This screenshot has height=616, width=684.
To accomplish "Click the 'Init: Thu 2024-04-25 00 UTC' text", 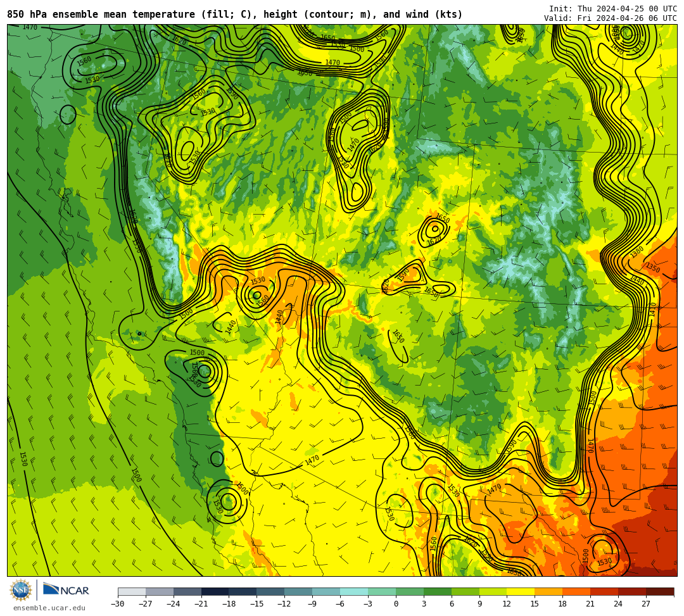I will (613, 9).
